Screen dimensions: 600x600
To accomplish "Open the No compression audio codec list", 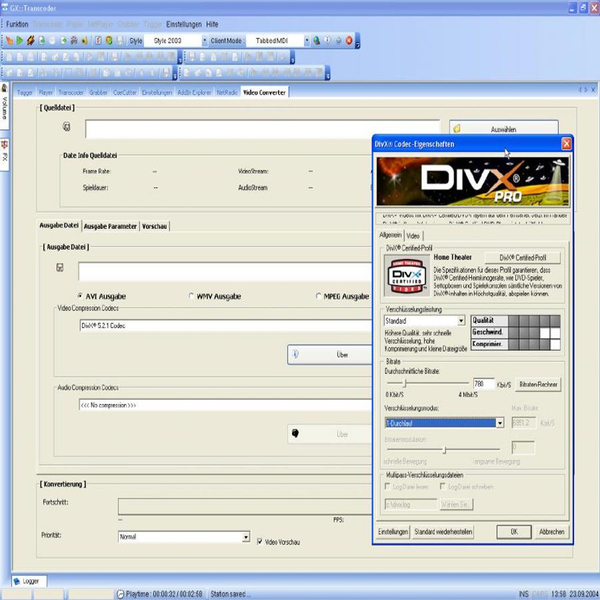I will click(226, 405).
